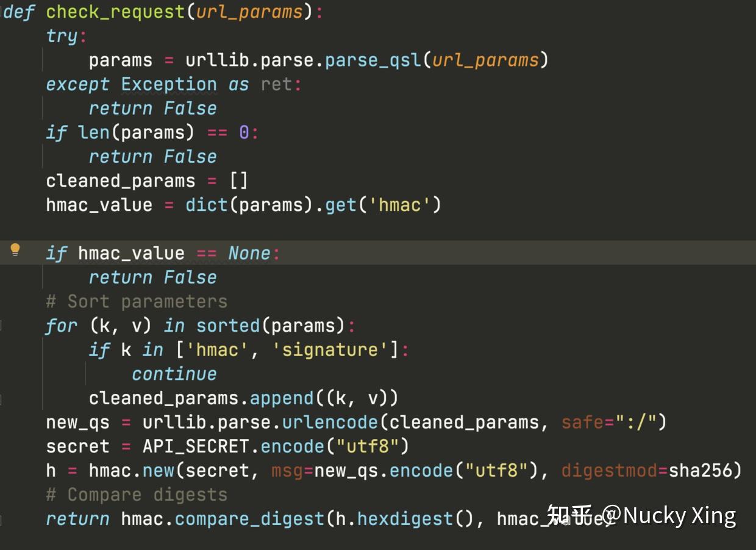Select the string 'hmac' in the get call
The width and height of the screenshot is (756, 550).
pyautogui.click(x=400, y=204)
